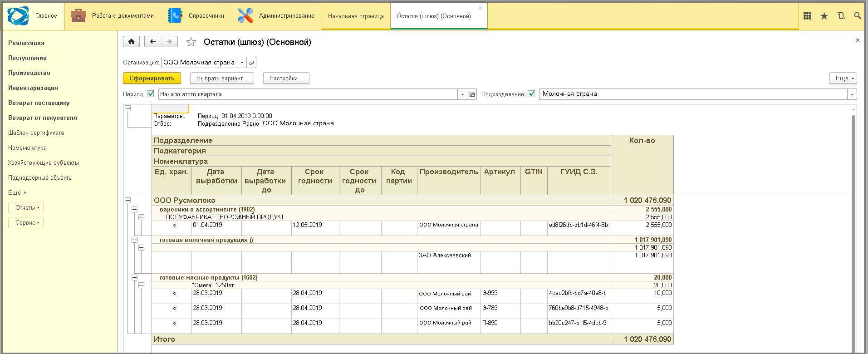Collapse the ООО Русмолоко group
868x354 pixels.
(x=128, y=200)
